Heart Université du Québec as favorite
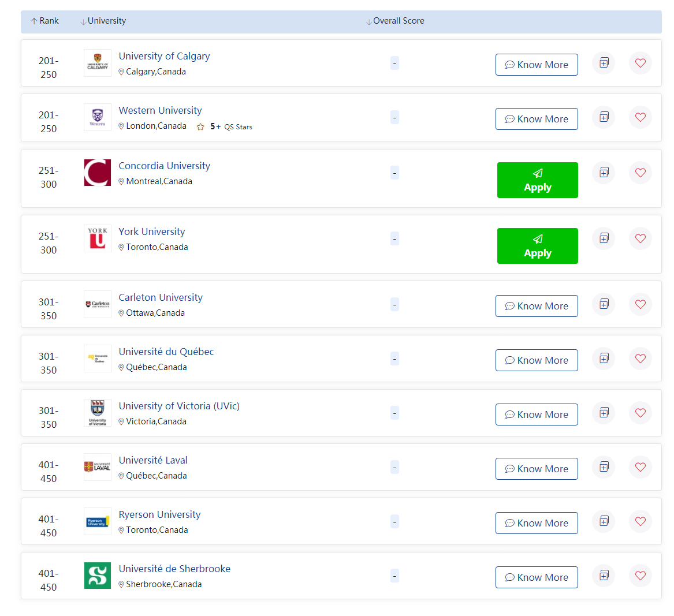The image size is (674, 616). [x=640, y=359]
